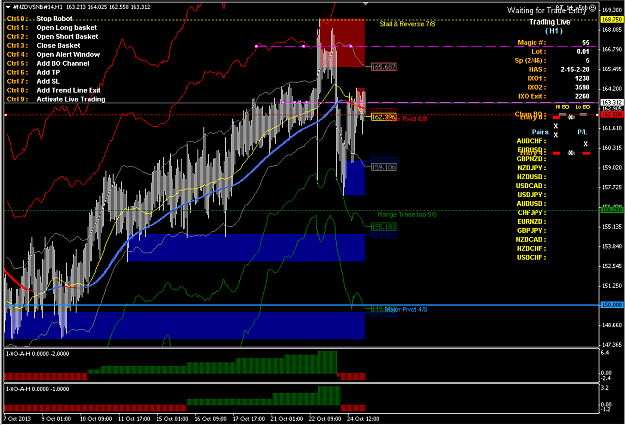Click 'Hi BO' column label
625x425 pixels.
point(562,107)
